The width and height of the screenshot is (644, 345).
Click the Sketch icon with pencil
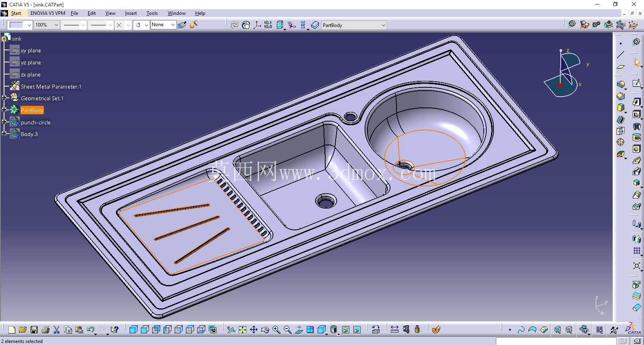click(x=636, y=83)
